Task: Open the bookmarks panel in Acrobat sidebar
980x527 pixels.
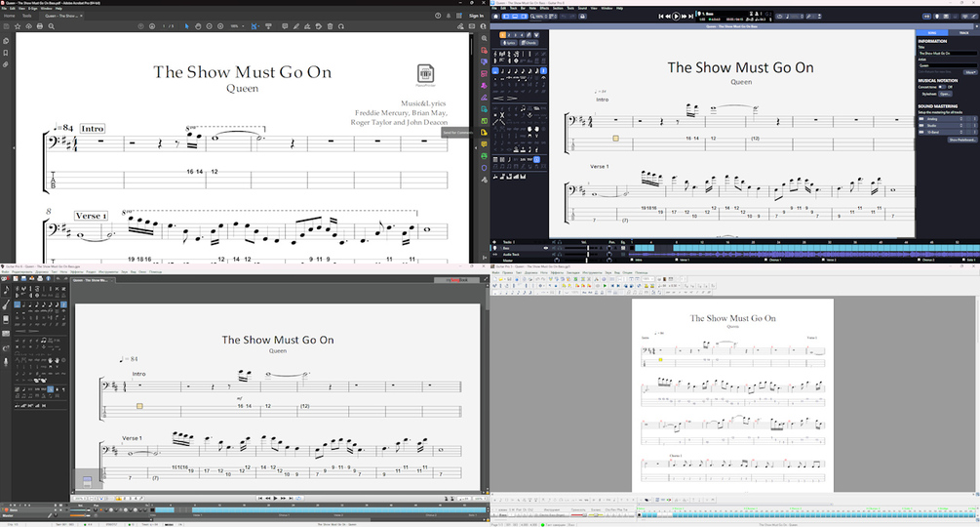Action: [x=6, y=53]
